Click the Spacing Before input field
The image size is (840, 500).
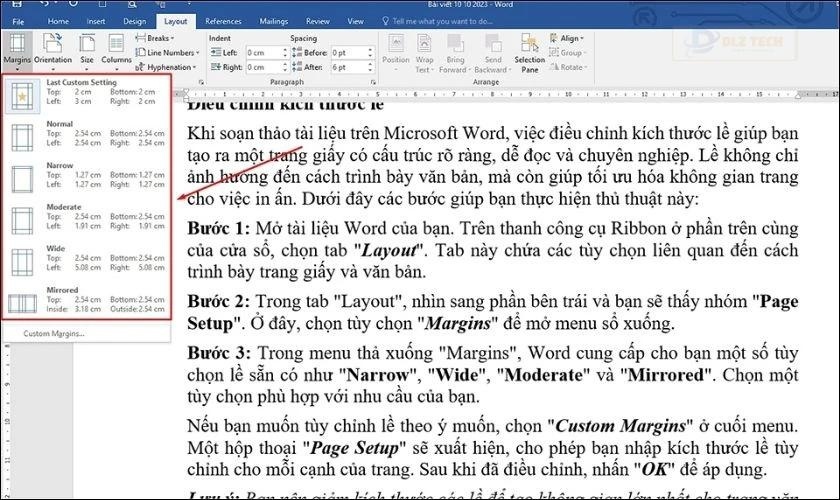click(348, 53)
